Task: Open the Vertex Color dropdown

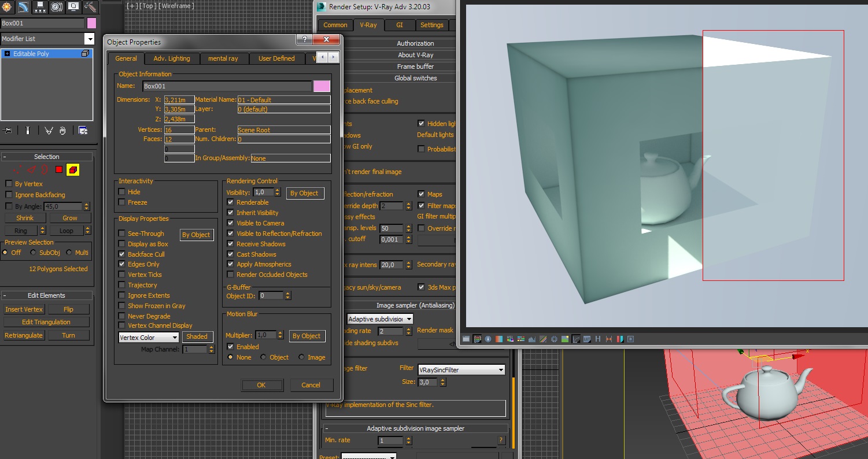Action: [x=149, y=338]
